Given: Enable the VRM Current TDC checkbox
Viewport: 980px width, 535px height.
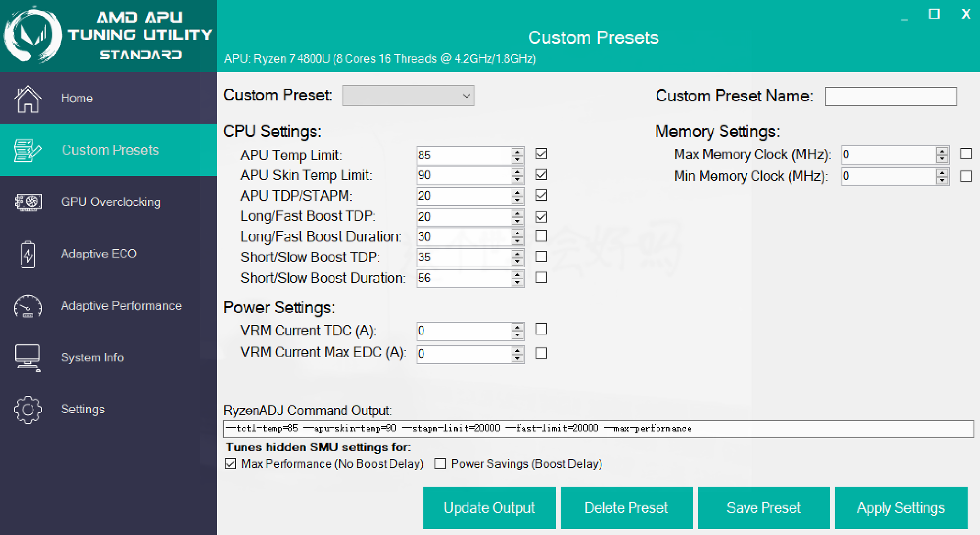Looking at the screenshot, I should 541,329.
